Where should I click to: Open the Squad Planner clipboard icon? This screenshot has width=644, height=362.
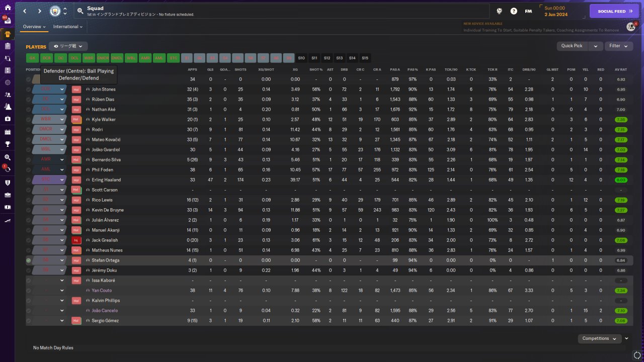pos(7,46)
